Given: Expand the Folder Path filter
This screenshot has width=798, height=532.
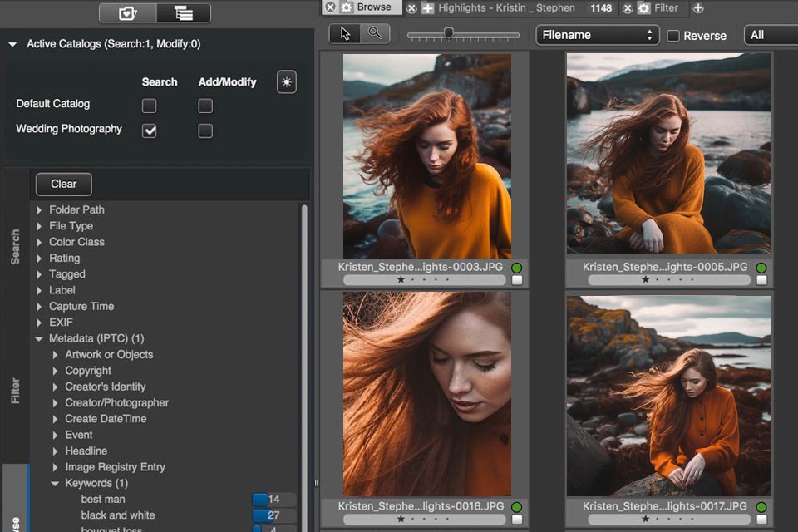Looking at the screenshot, I should [39, 209].
